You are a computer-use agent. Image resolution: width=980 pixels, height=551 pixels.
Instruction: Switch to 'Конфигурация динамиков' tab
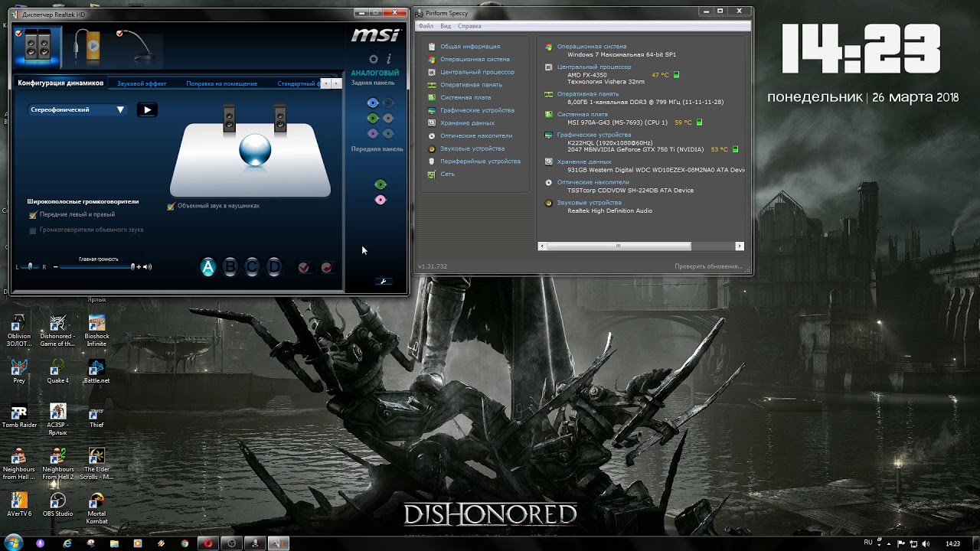point(60,83)
